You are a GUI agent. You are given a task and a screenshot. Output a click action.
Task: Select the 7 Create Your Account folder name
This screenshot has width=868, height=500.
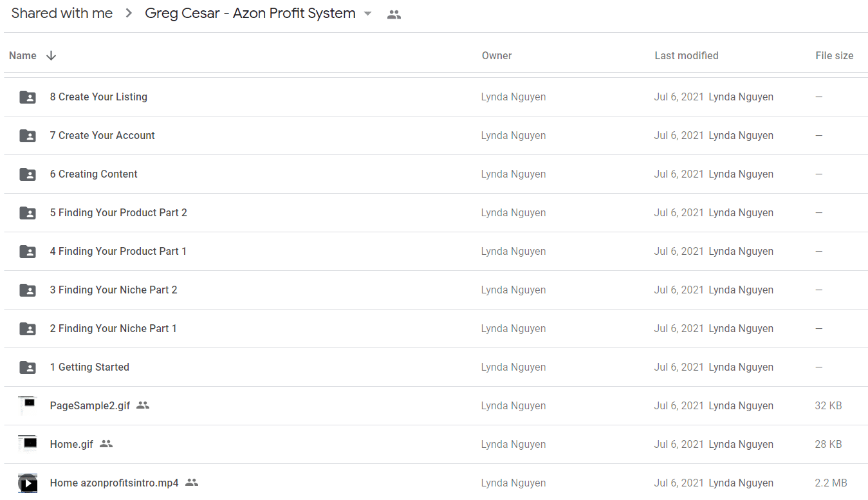102,135
